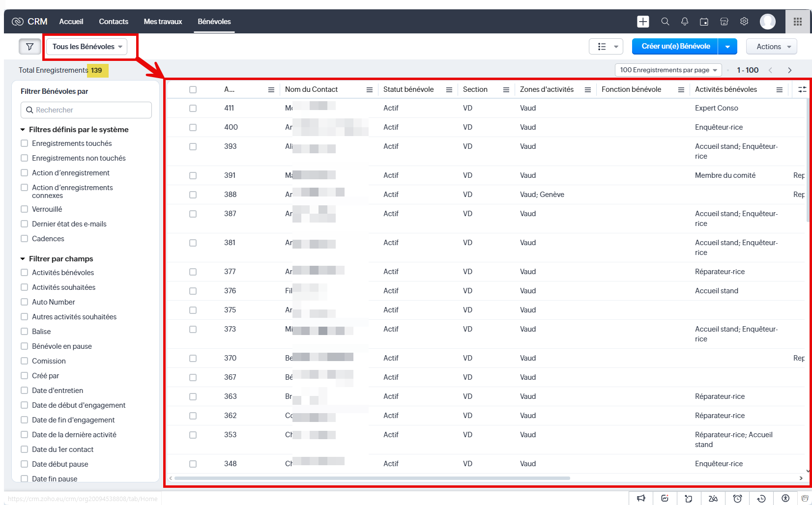Click the Rechercher filter search field
Image resolution: width=812 pixels, height=505 pixels.
click(87, 110)
